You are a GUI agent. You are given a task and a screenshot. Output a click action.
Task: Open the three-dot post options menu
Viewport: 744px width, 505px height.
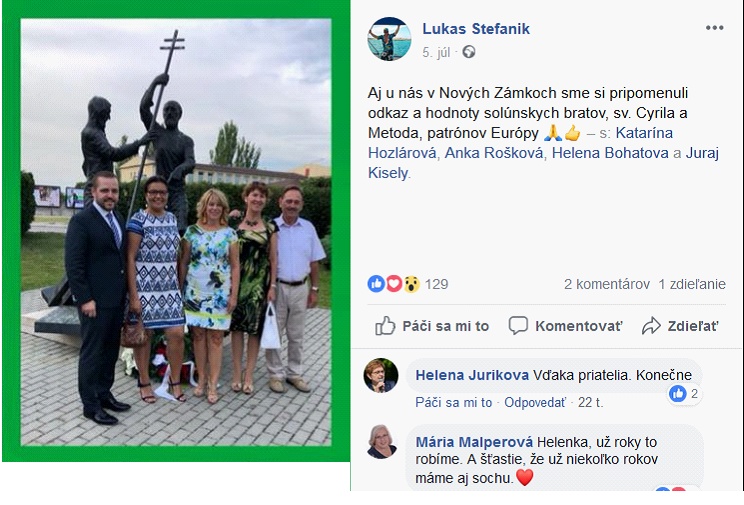tap(714, 28)
